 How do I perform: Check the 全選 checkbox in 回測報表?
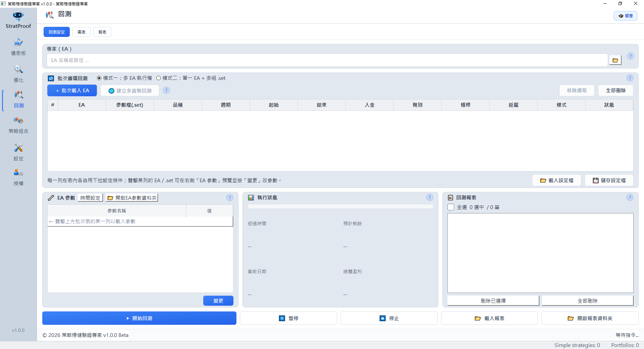[451, 207]
